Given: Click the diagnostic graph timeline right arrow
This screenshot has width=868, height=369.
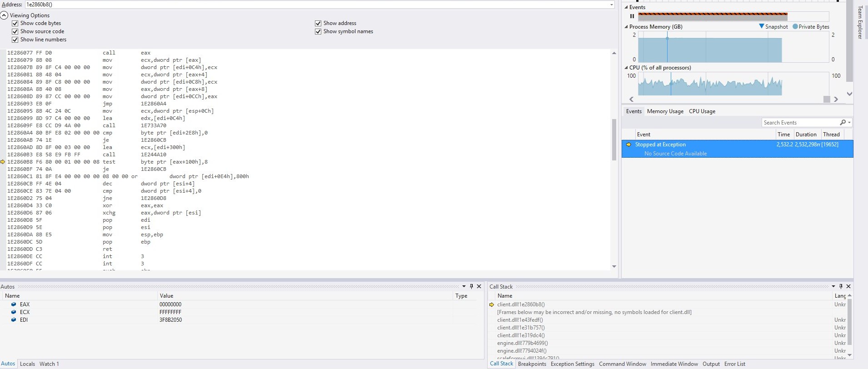Looking at the screenshot, I should (x=836, y=99).
